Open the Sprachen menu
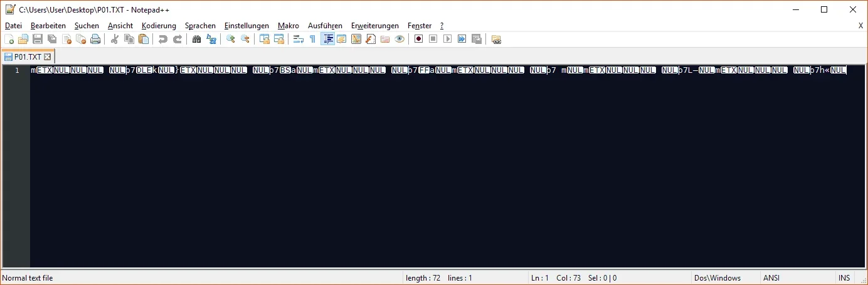 (x=200, y=26)
